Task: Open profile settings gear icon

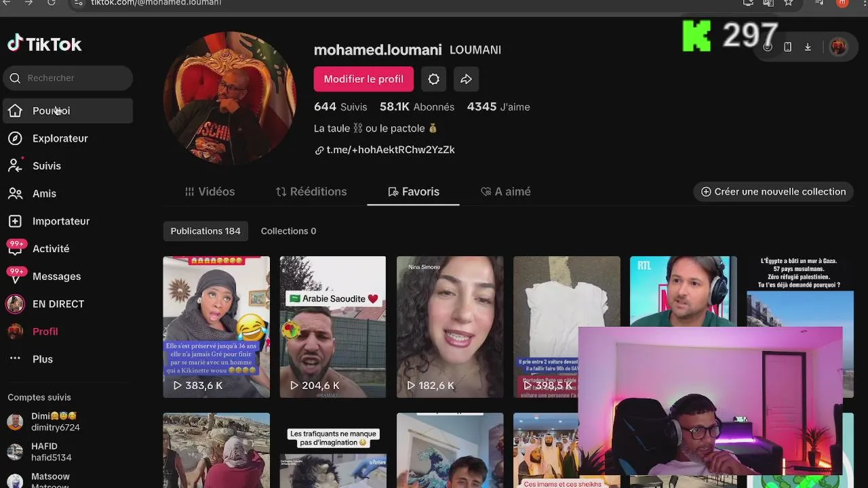Action: tap(433, 79)
